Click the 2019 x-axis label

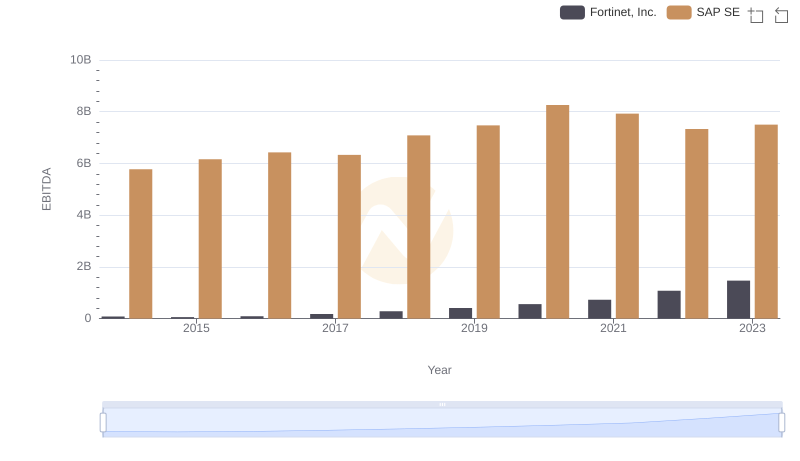click(x=474, y=328)
